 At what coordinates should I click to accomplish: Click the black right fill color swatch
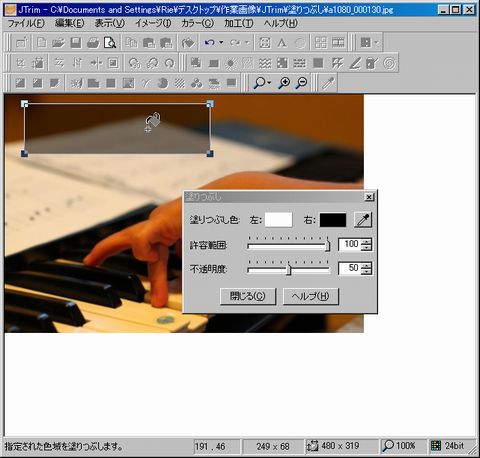(333, 220)
